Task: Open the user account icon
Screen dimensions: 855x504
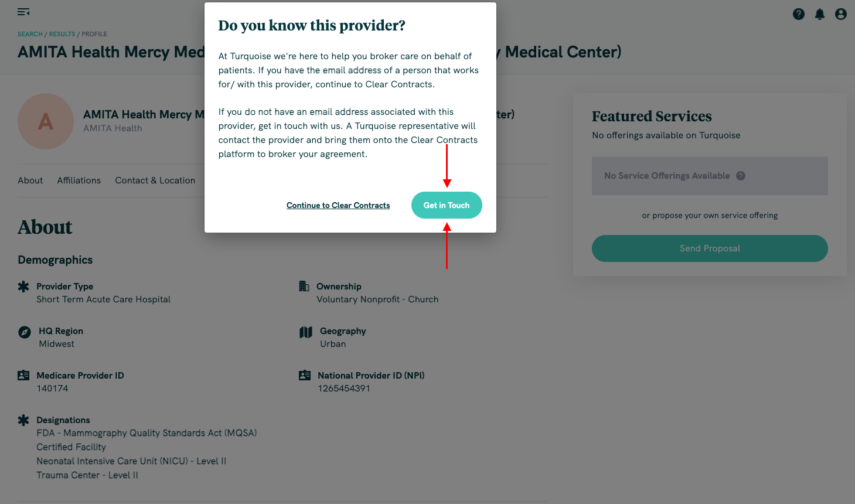Action: 841,14
